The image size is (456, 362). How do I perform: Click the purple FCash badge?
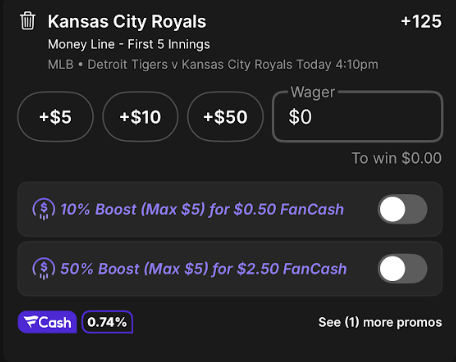tap(47, 322)
